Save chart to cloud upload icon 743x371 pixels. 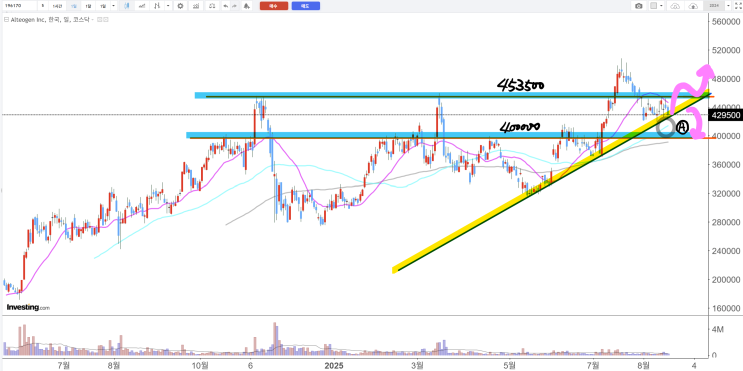point(693,6)
